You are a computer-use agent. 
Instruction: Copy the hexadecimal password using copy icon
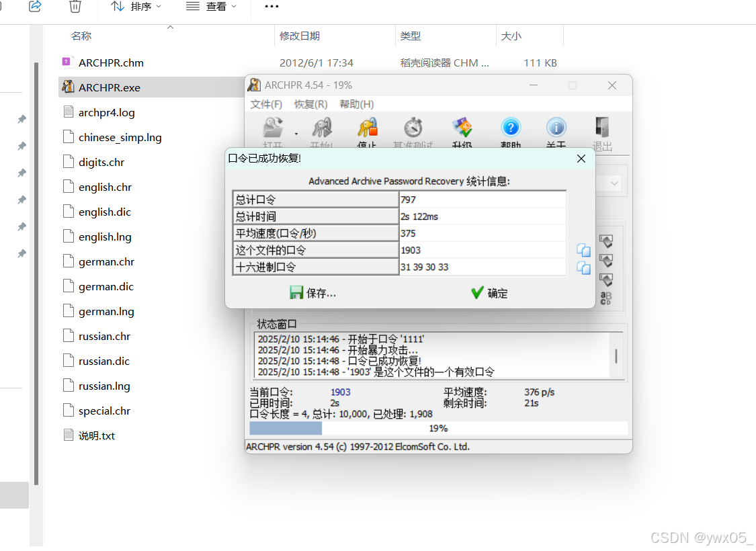point(583,267)
